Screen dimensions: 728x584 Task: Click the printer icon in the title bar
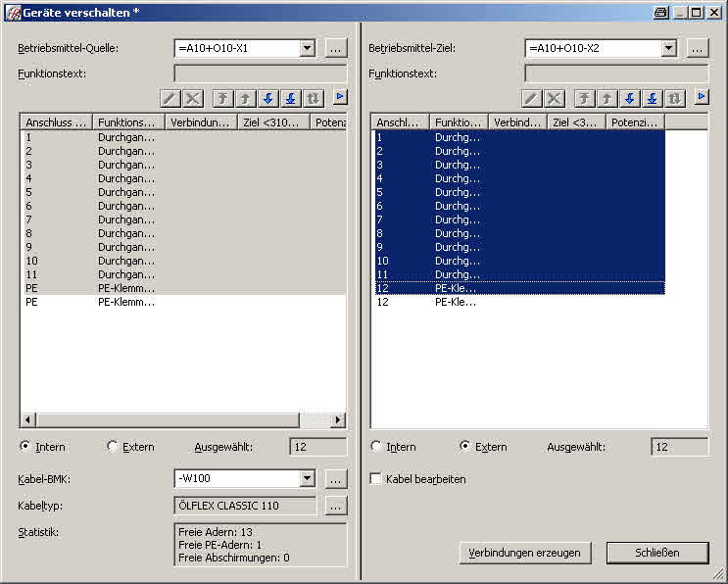coord(660,13)
